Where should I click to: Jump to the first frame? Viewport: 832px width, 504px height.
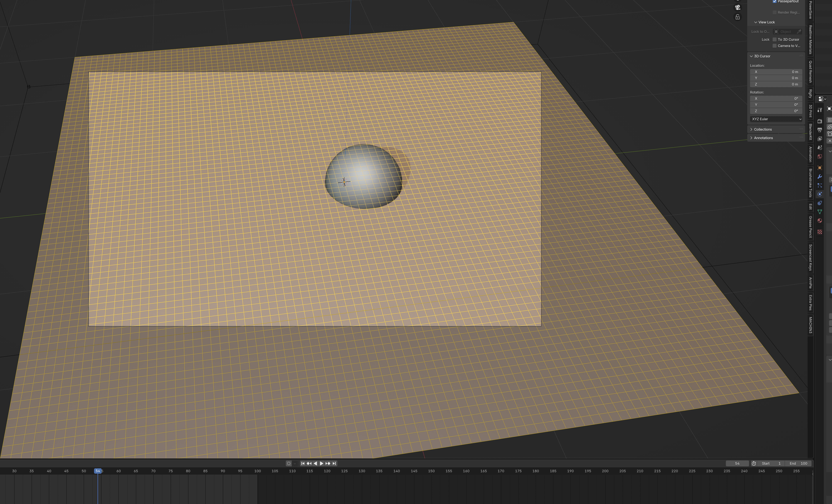[x=303, y=463]
